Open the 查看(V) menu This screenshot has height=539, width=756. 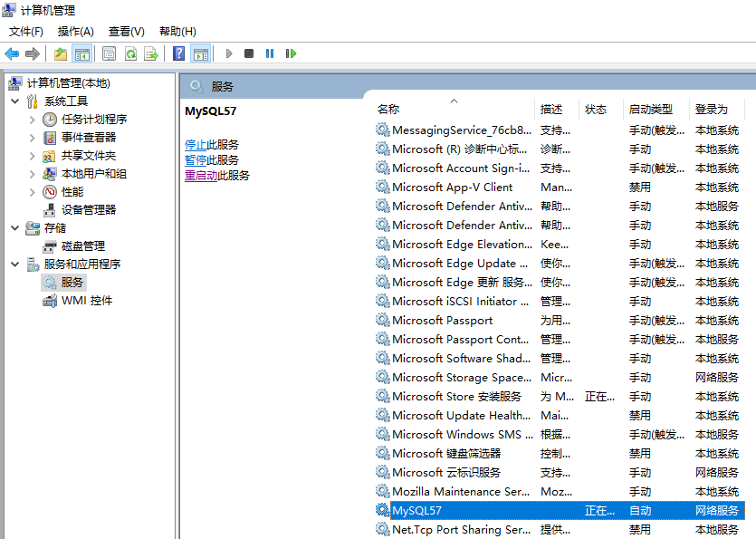point(127,32)
